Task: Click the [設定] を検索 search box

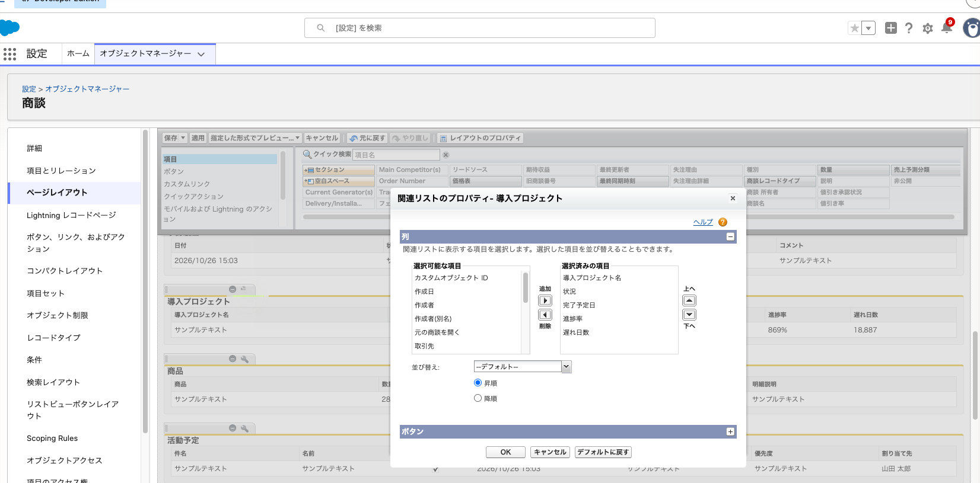Action: point(480,28)
